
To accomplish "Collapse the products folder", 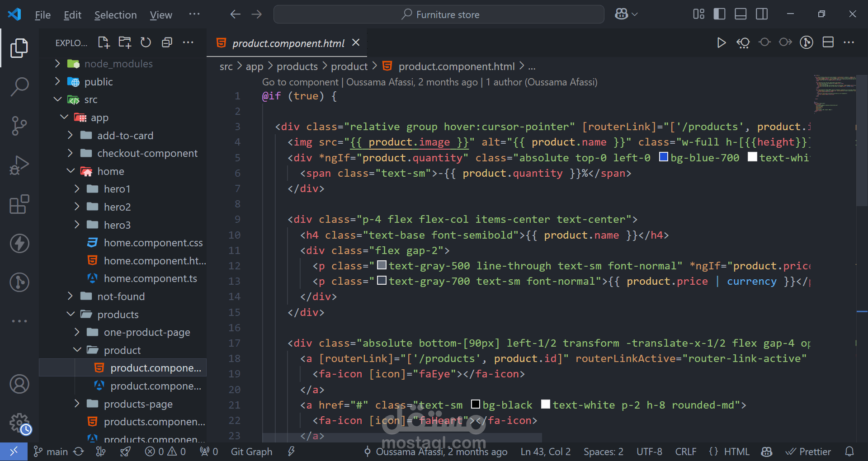I will pyautogui.click(x=71, y=314).
